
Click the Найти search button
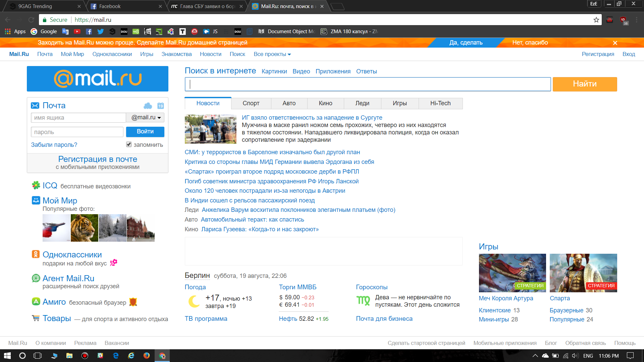(585, 84)
